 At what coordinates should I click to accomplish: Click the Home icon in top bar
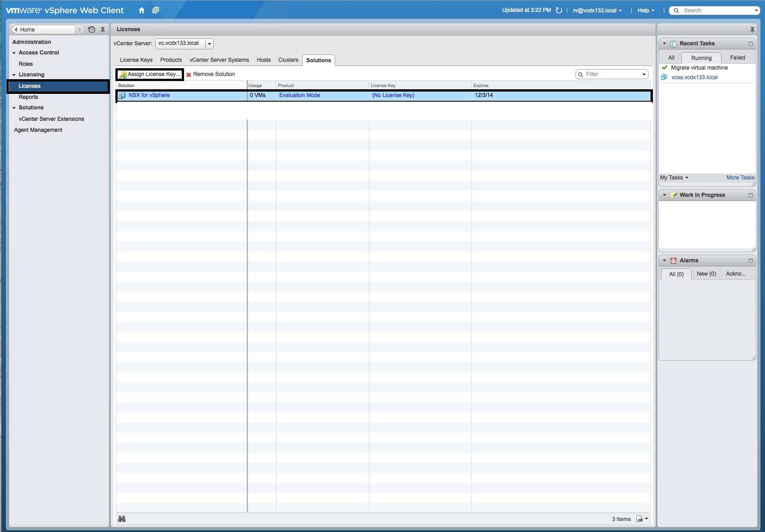pos(141,11)
